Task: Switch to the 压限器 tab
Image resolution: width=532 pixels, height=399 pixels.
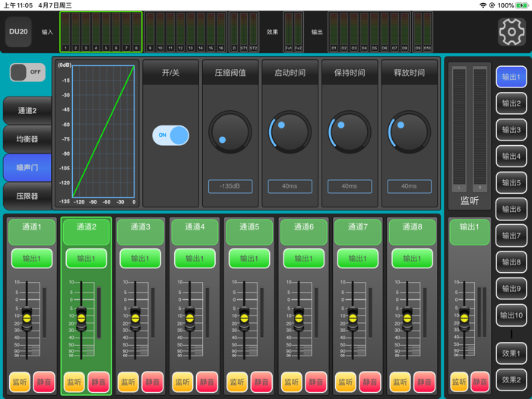Action: (x=27, y=196)
